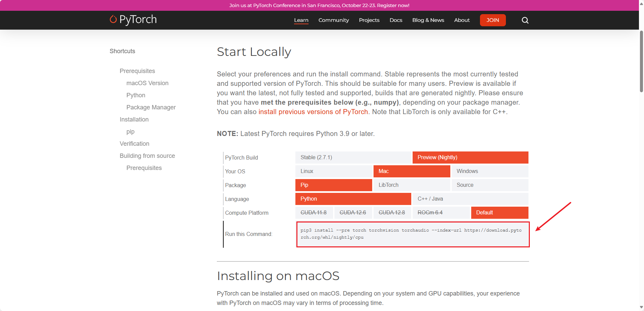Open the search magnifier icon

point(525,20)
